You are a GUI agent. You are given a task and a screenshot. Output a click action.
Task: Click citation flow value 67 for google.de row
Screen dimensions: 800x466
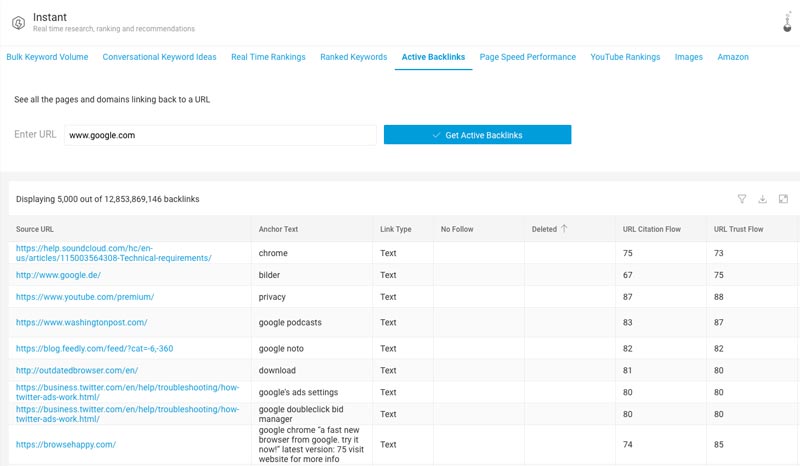(628, 275)
